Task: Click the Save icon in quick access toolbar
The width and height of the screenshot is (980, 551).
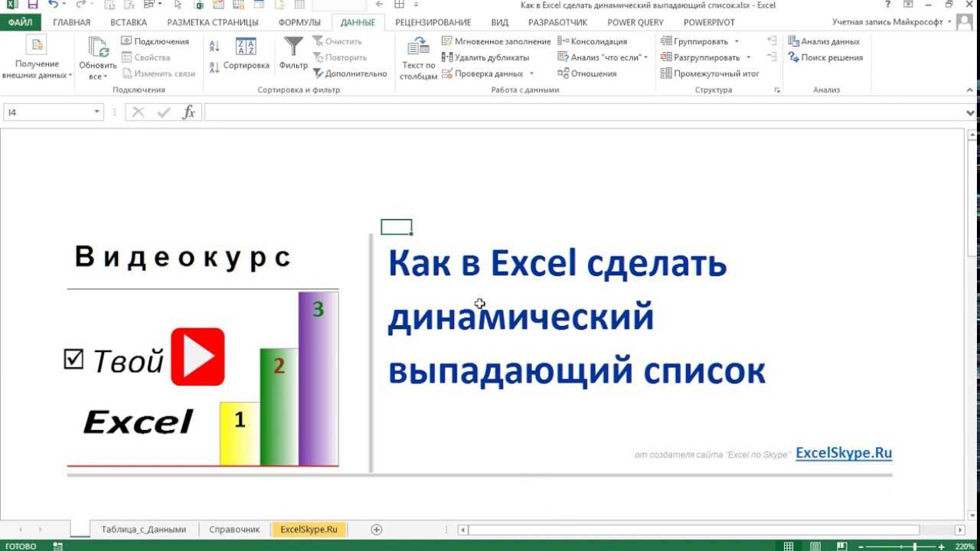Action: coord(33,5)
